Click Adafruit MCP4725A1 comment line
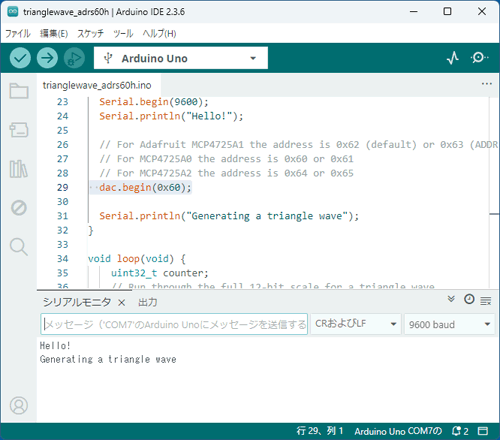Image resolution: width=500 pixels, height=440 pixels. (298, 145)
